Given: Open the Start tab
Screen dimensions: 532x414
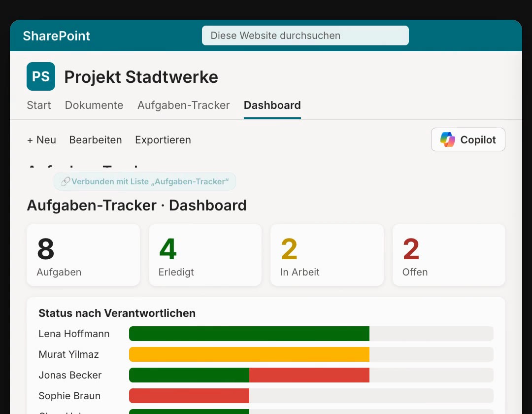Looking at the screenshot, I should tap(39, 105).
